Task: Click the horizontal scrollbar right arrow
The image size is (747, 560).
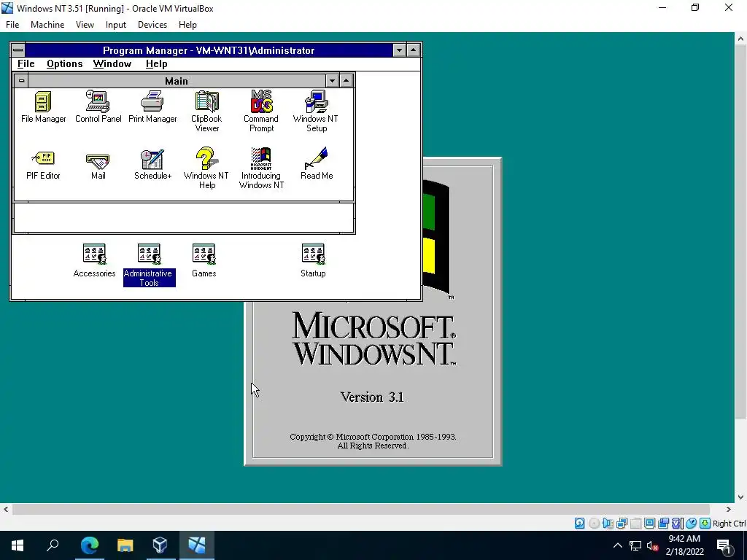Action: coord(728,510)
